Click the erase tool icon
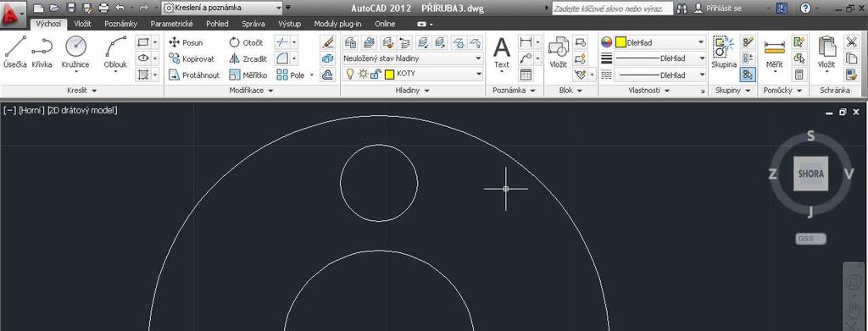This screenshot has height=331, width=868. click(x=328, y=42)
